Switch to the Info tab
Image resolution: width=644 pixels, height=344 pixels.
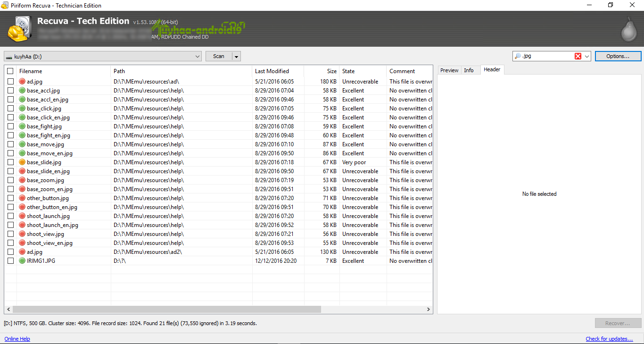(469, 70)
